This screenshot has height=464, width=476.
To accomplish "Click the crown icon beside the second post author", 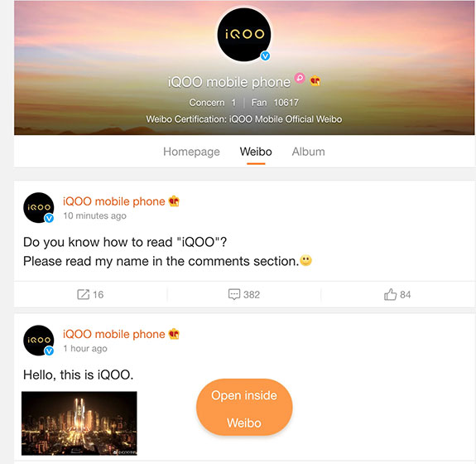I will pyautogui.click(x=174, y=334).
